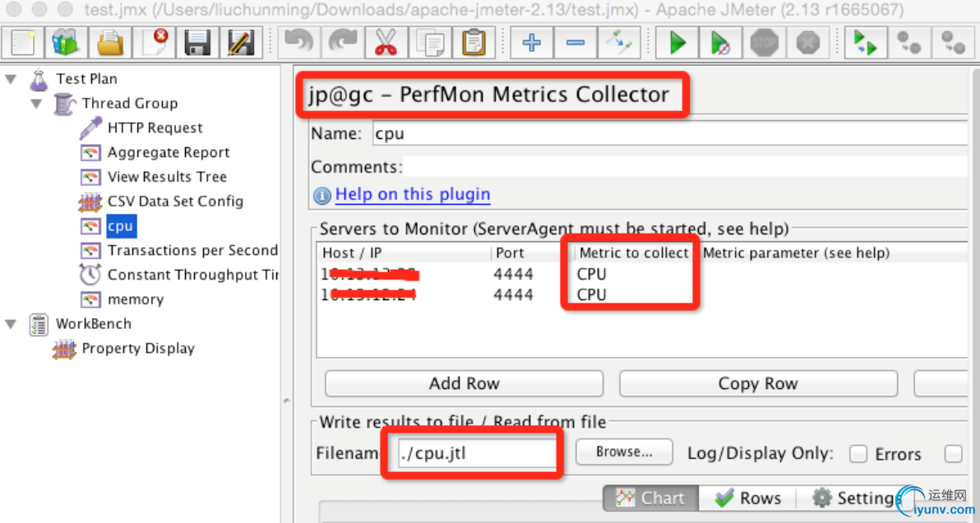Screen dimensions: 980x523
Task: Close the test plan via toolbar icon
Action: 154,43
